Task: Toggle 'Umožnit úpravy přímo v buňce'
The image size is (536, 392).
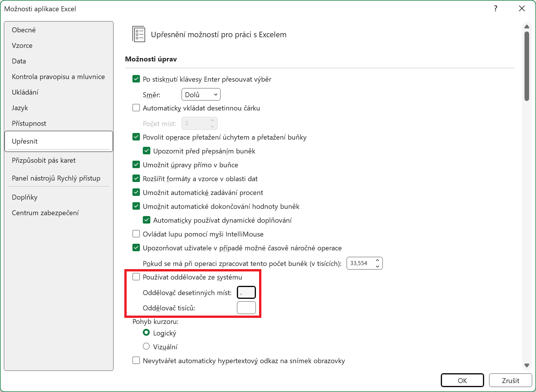Action: click(136, 165)
